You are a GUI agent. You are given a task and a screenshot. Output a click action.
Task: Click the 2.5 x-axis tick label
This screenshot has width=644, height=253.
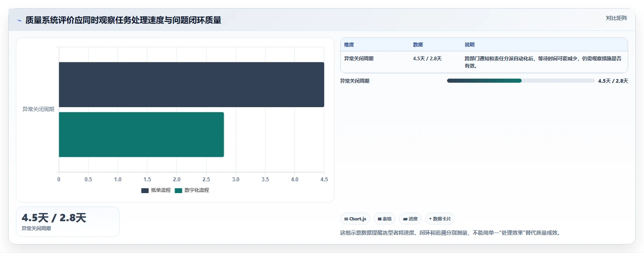[206, 179]
